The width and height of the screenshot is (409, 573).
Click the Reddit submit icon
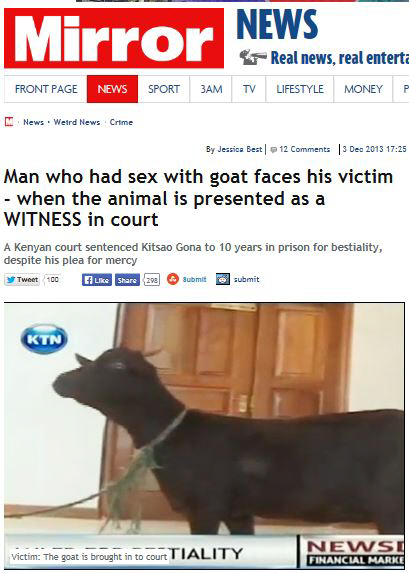tap(223, 279)
